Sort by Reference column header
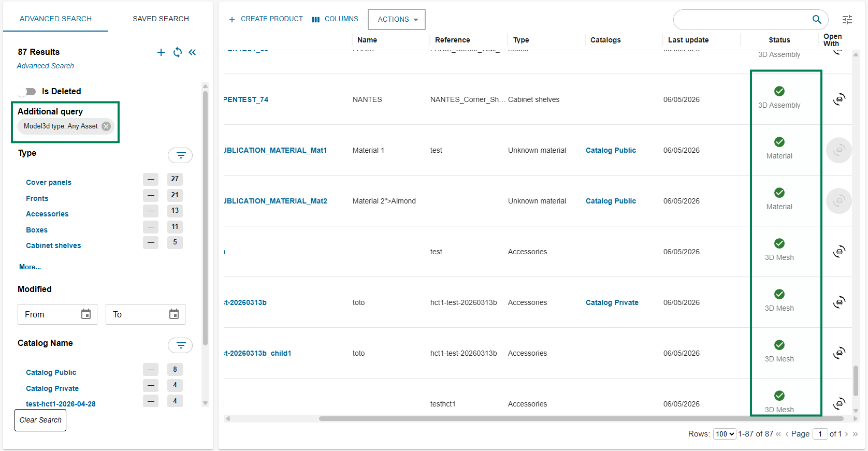This screenshot has height=451, width=868. 453,40
